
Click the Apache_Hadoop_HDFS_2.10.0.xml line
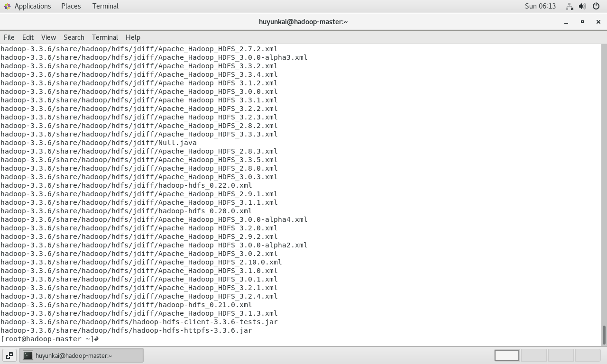(141, 262)
